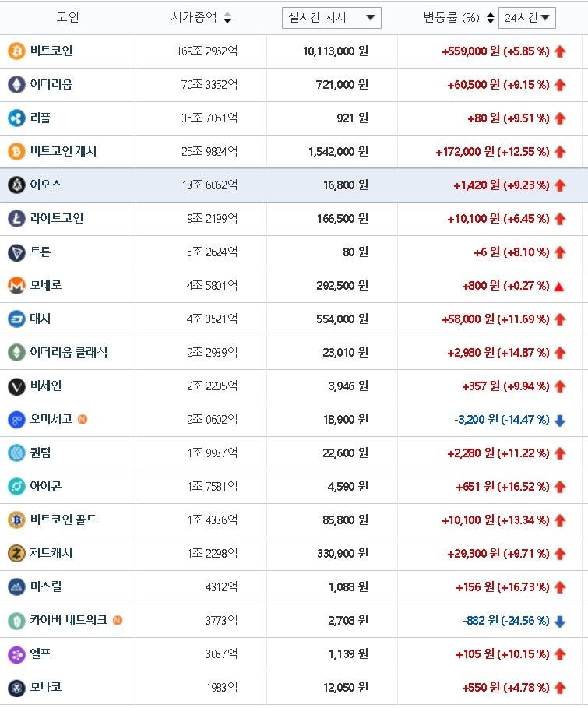588x708 pixels.
Task: Sort by 시가총액 using its sort arrows
Action: pos(227,18)
